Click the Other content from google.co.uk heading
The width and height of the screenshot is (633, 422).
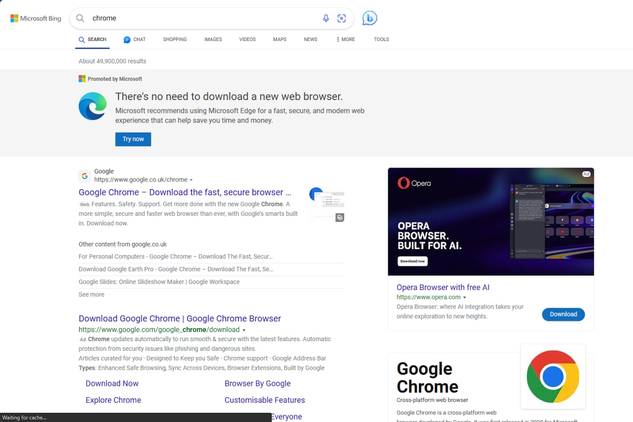[x=123, y=244]
